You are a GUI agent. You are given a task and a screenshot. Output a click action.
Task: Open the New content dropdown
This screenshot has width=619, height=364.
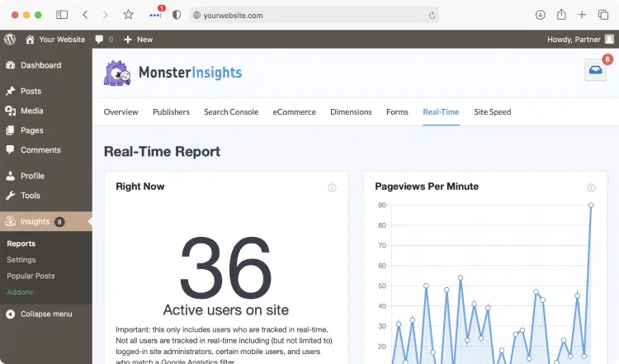click(x=138, y=39)
